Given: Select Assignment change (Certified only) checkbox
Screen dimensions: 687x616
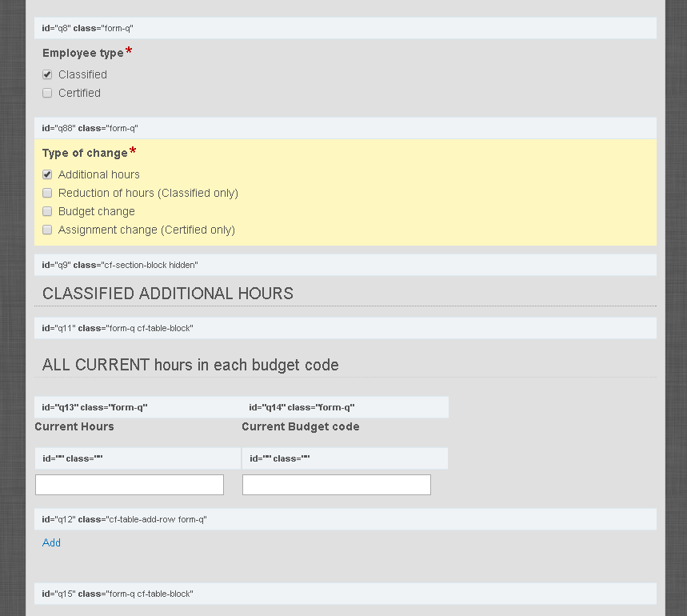Looking at the screenshot, I should click(x=47, y=230).
